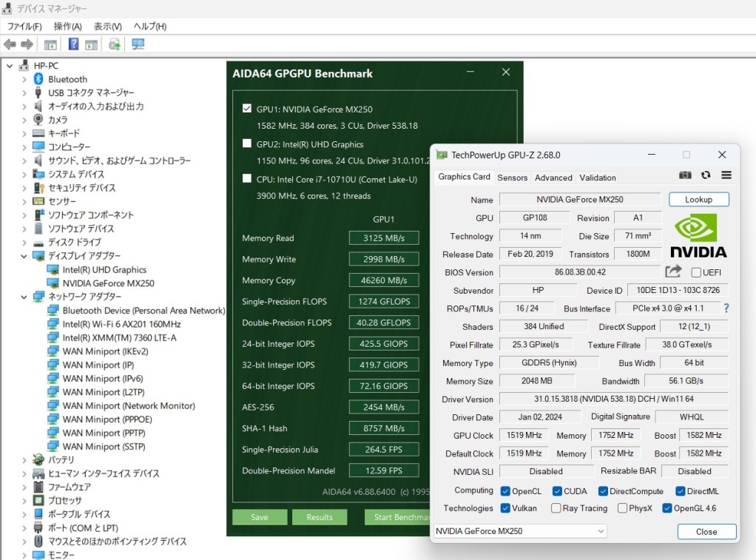Uncheck GPU1 NVIDIA GeForce MX250 checkbox
This screenshot has height=560, width=756.
pos(247,109)
